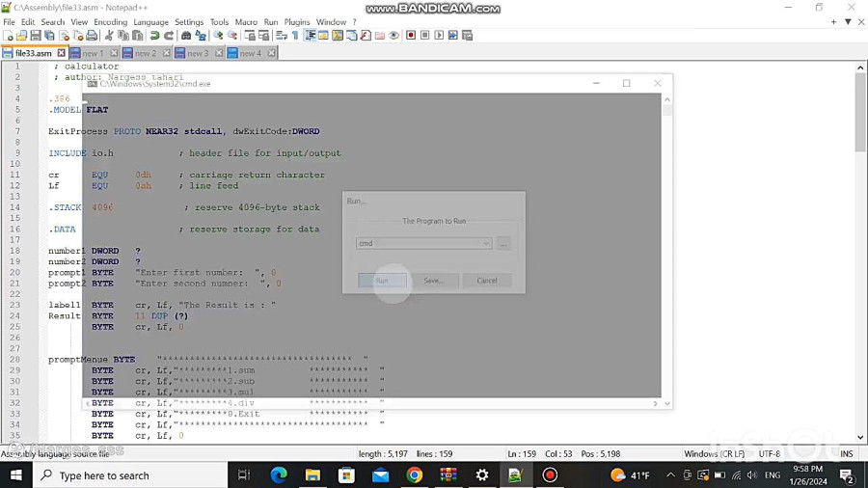Click the Copy toolbar icon
Viewport: 868px width, 488px height.
pyautogui.click(x=123, y=36)
